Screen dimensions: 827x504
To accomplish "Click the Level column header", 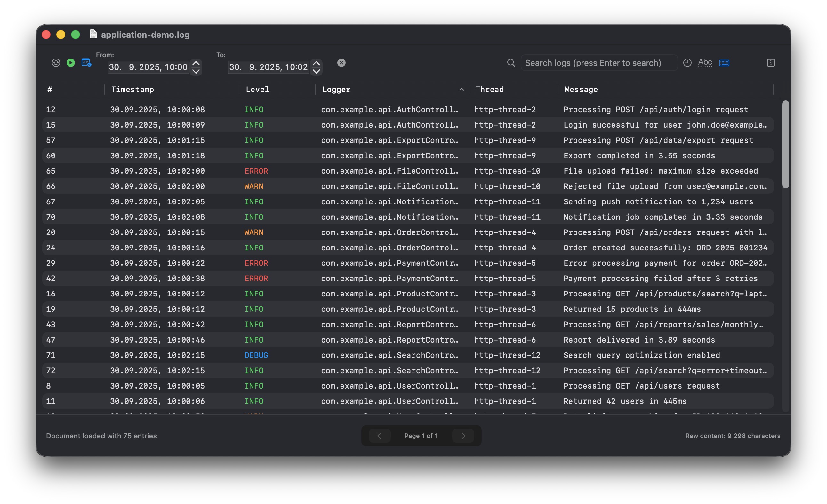I will [257, 90].
